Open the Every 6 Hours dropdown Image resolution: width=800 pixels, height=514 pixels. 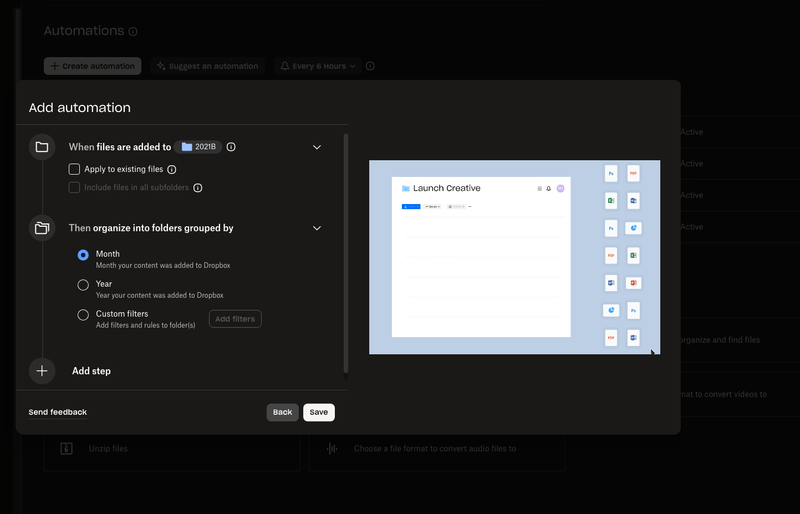[317, 66]
